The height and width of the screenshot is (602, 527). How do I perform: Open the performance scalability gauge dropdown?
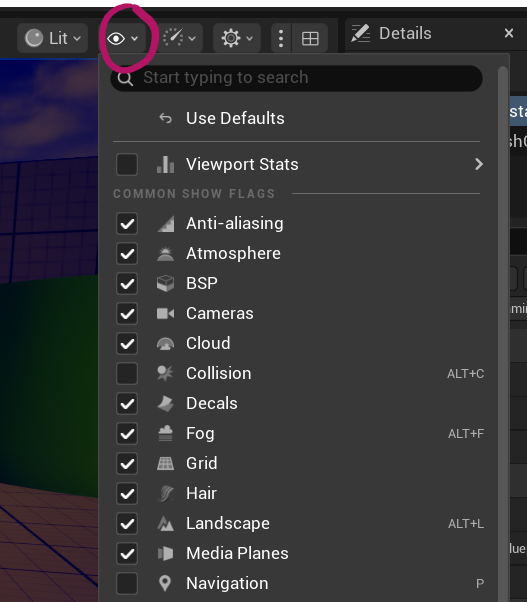[x=179, y=38]
